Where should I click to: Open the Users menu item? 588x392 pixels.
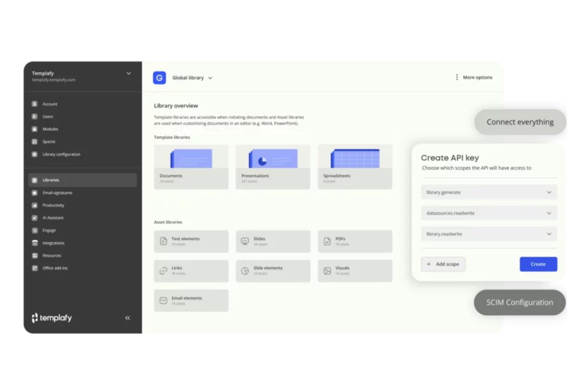pos(48,117)
